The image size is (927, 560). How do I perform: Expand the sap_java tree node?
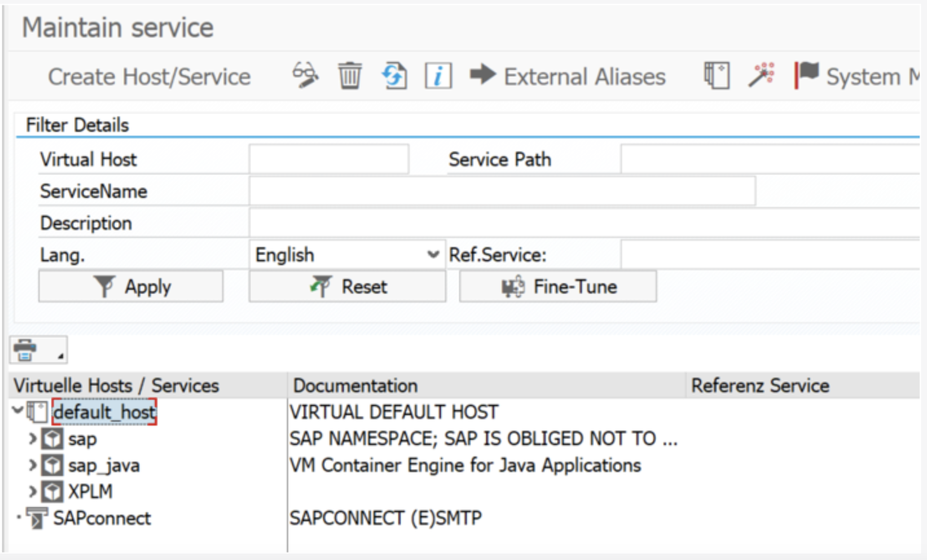(32, 465)
